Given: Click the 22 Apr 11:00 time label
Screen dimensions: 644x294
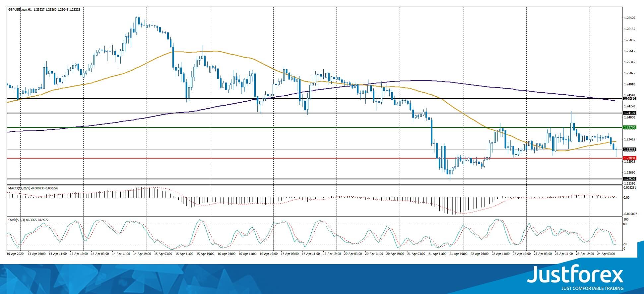Looking at the screenshot, I should pyautogui.click(x=501, y=254).
